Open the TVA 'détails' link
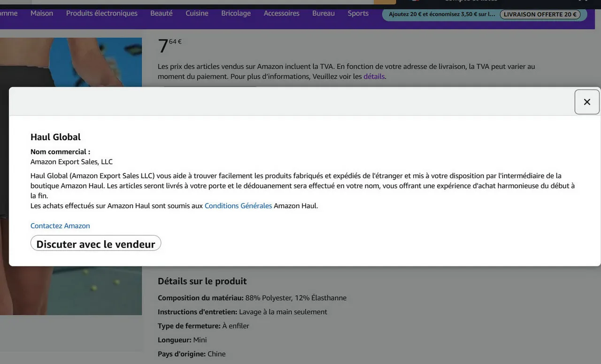The height and width of the screenshot is (364, 601). click(374, 76)
